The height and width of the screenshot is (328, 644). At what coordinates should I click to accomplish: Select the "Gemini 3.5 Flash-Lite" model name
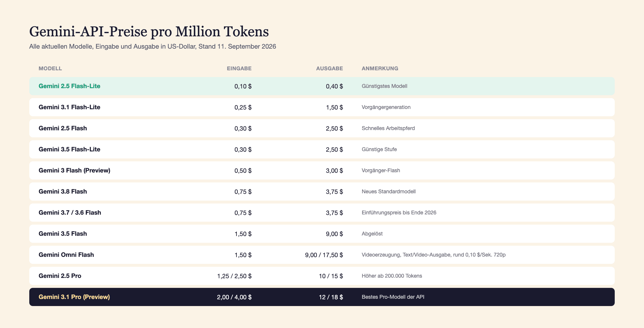[69, 149]
